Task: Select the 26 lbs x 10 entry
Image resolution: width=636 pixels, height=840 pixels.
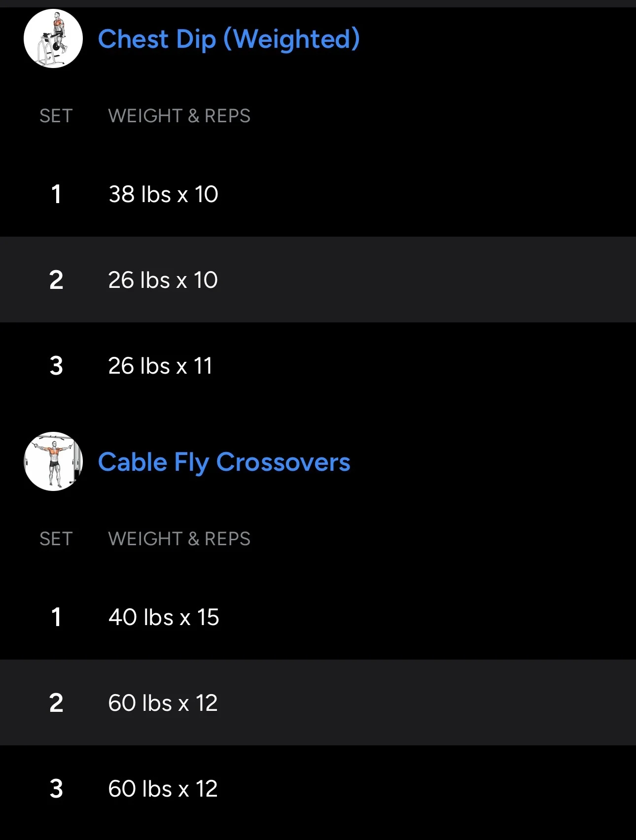Action: [x=163, y=280]
